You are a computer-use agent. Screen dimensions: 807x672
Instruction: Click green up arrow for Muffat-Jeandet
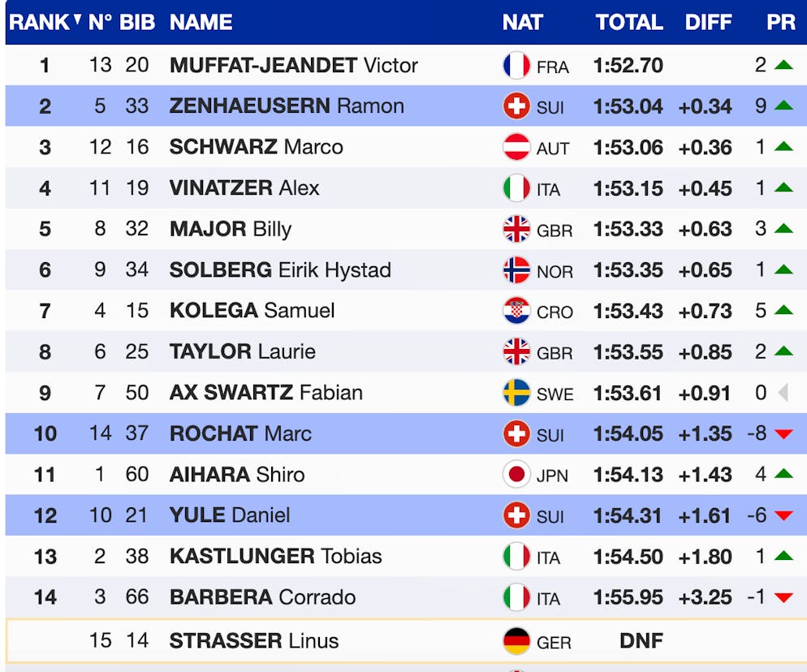tap(783, 65)
